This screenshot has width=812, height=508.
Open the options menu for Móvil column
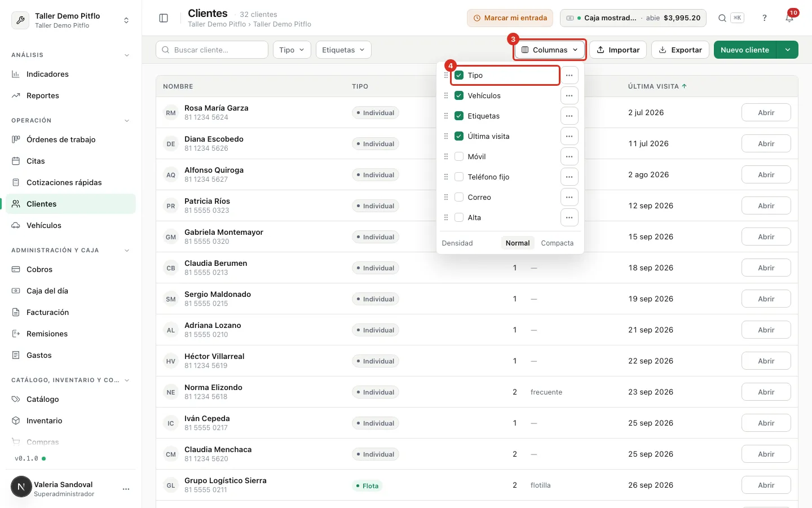click(570, 156)
